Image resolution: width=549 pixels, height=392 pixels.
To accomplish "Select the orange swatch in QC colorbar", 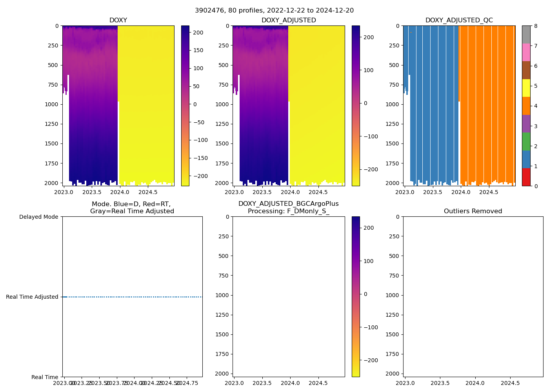I will (526, 106).
